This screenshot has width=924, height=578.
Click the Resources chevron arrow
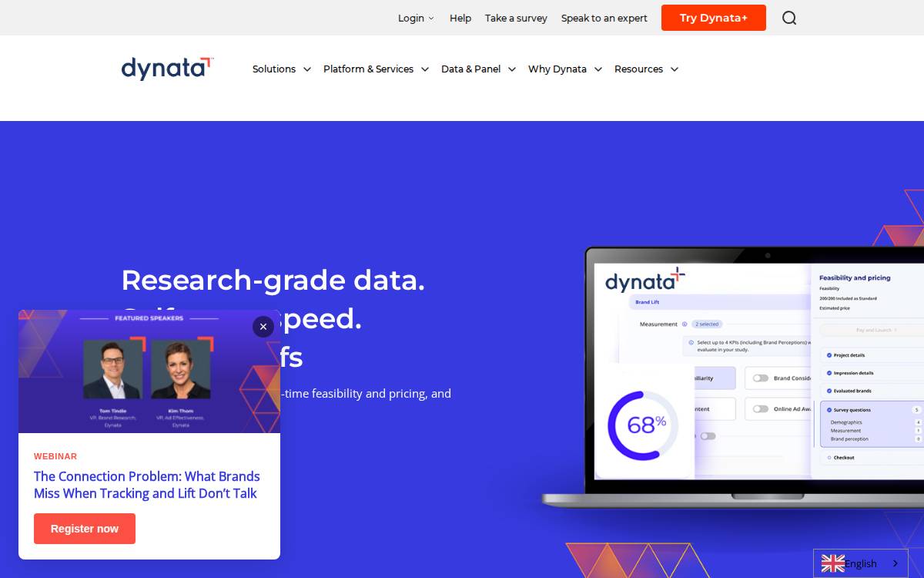674,69
